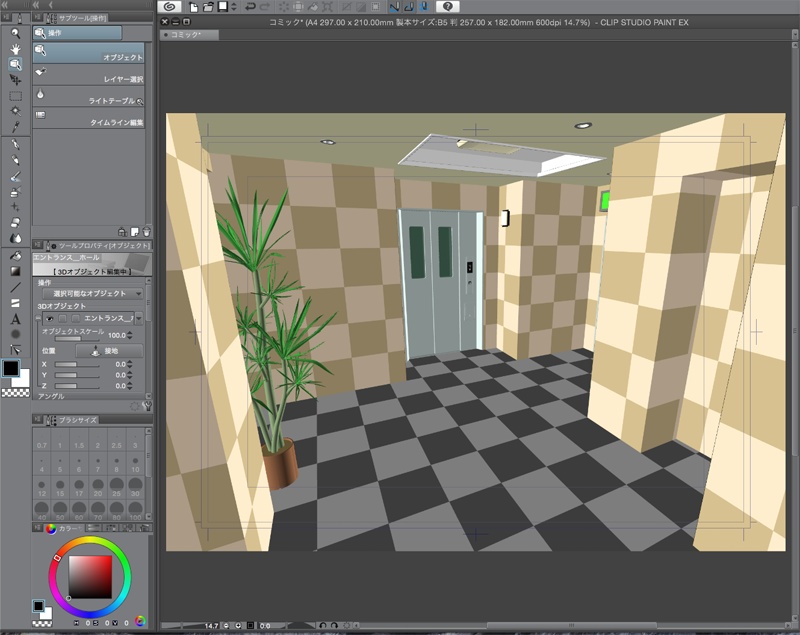Select the Figure line tool
The height and width of the screenshot is (635, 800).
[x=16, y=287]
